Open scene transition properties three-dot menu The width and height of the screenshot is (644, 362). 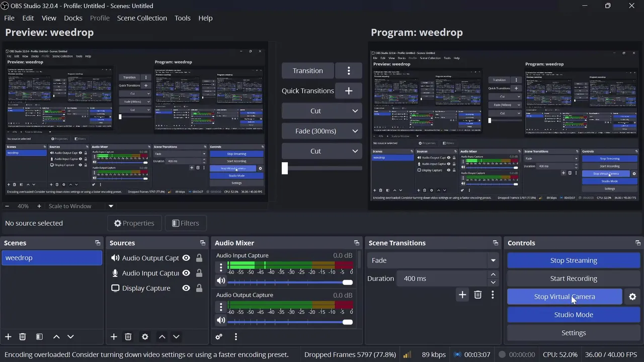(x=493, y=295)
